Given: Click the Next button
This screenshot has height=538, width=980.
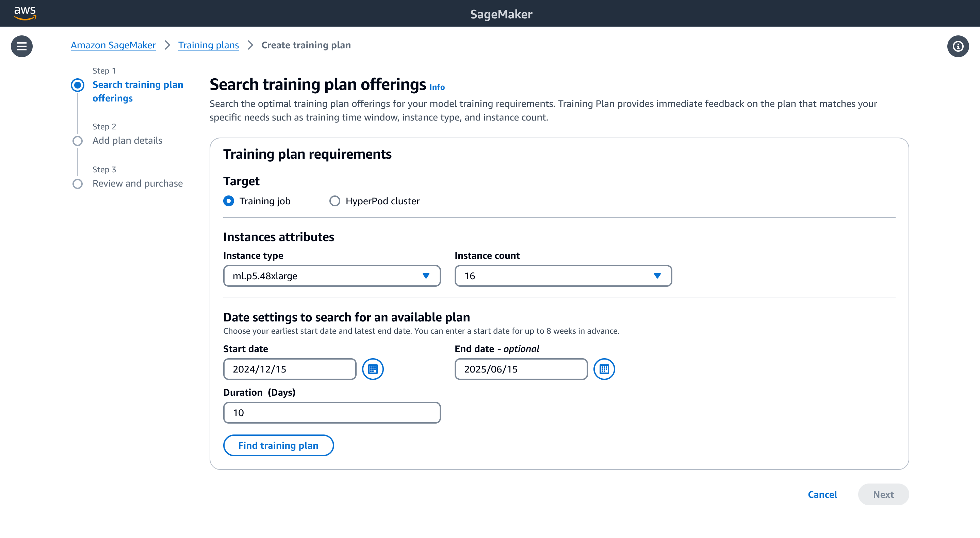Looking at the screenshot, I should coord(883,494).
